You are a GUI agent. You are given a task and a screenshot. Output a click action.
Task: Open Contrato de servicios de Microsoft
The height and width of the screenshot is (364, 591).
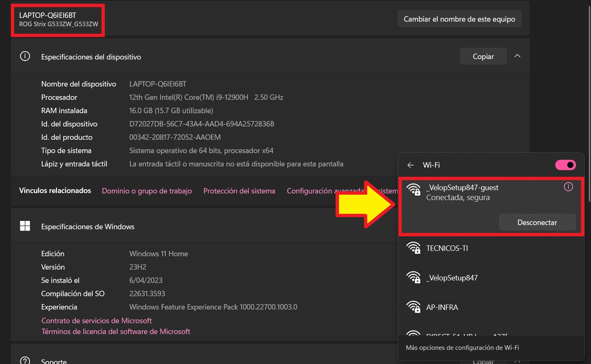[x=96, y=321]
